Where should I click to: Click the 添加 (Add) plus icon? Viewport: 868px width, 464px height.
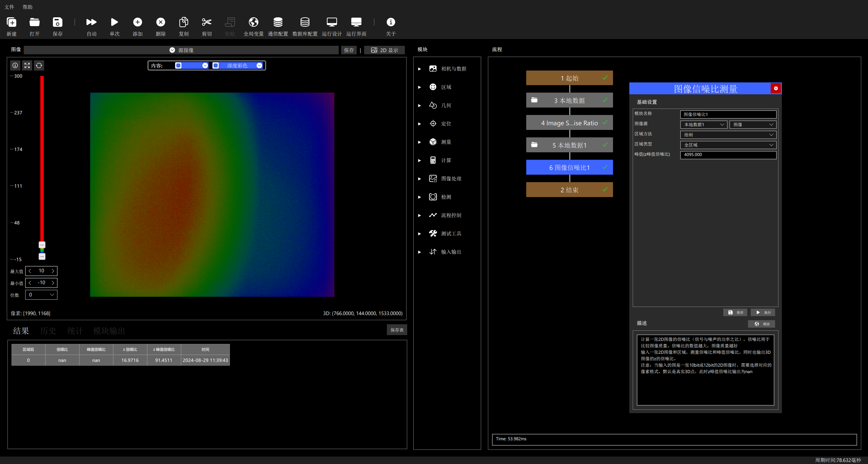click(x=138, y=22)
